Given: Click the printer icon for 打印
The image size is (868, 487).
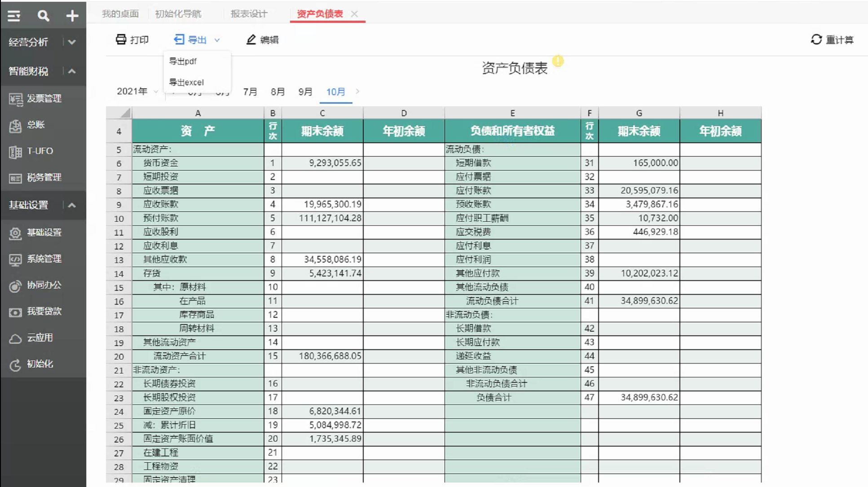Looking at the screenshot, I should (121, 39).
